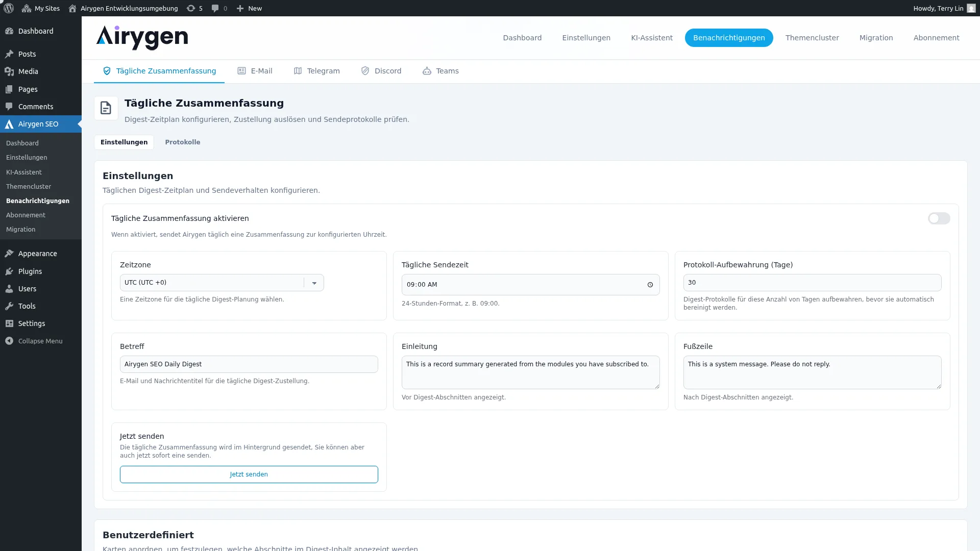Screen dimensions: 980x551
Task: Click the document icon beside the page title
Action: coord(106,108)
